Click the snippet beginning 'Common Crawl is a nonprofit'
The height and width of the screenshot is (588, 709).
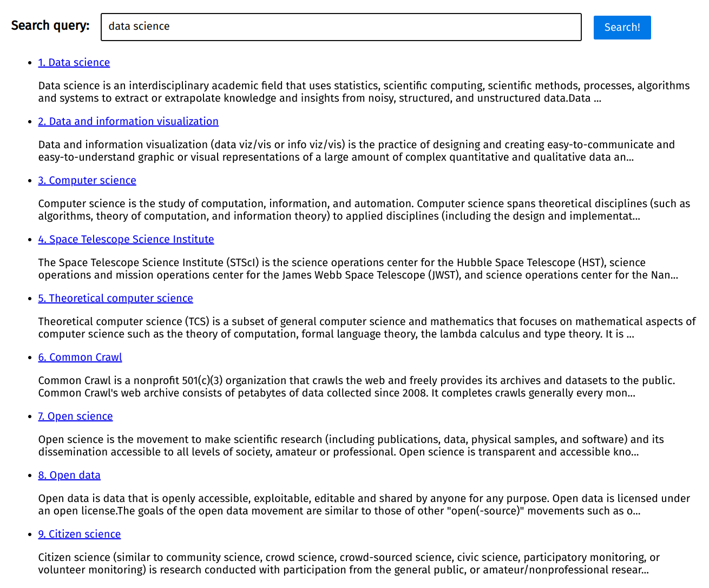click(x=357, y=387)
